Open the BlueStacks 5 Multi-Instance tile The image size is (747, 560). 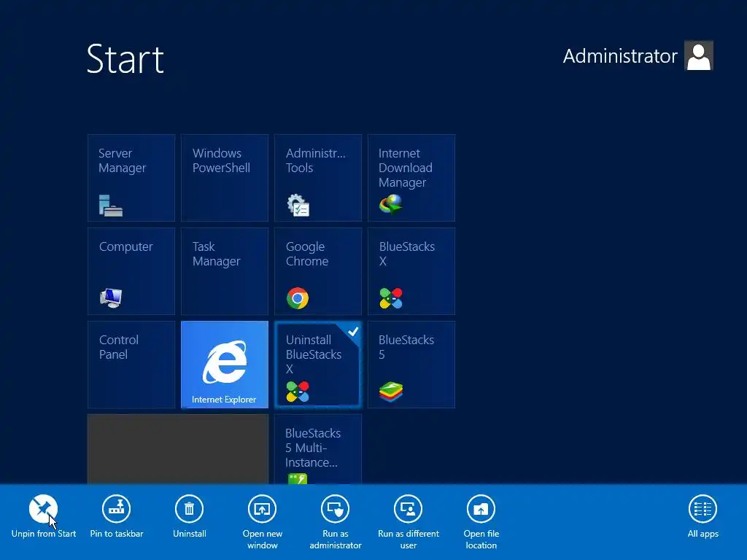pyautogui.click(x=318, y=449)
